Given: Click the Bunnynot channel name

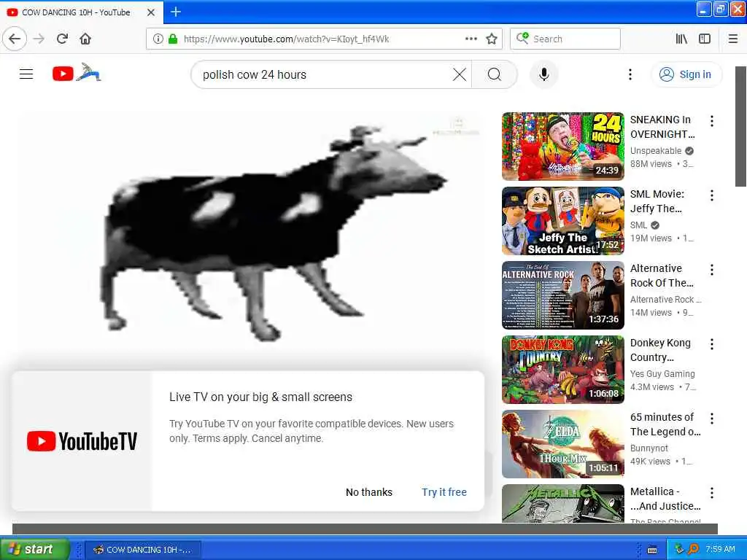Looking at the screenshot, I should click(649, 448).
